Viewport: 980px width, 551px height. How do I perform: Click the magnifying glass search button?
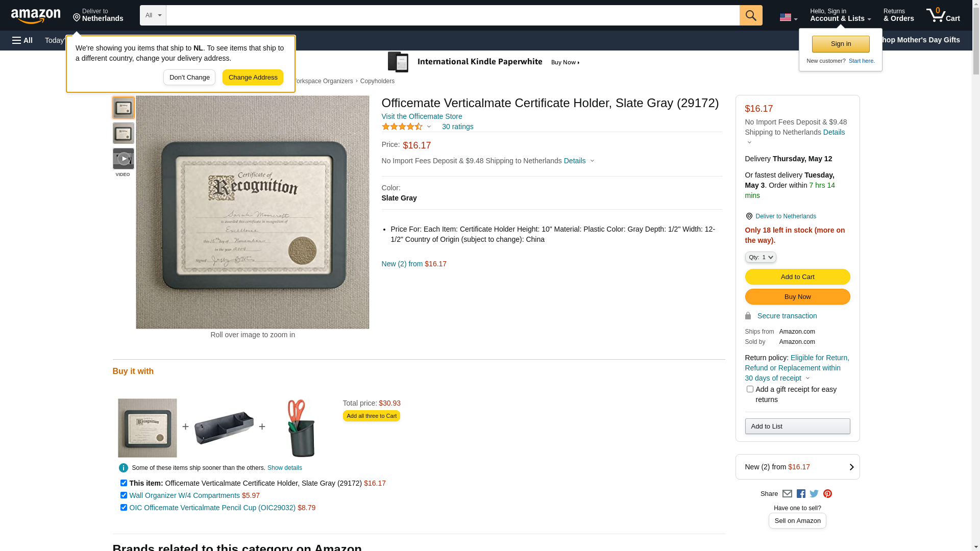[751, 15]
